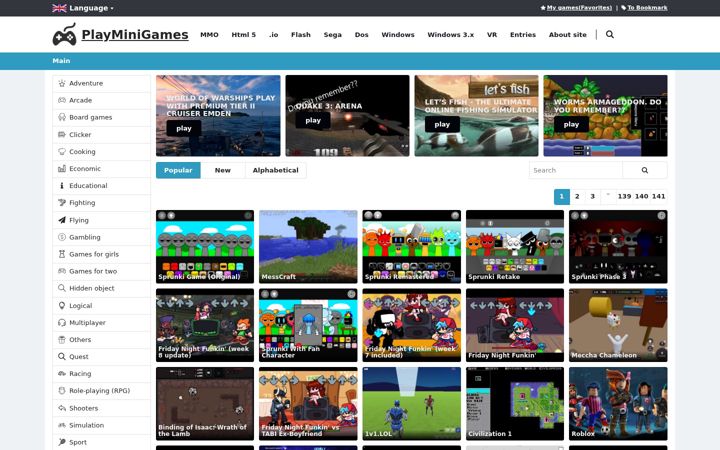Click the Multiplayer headset icon
This screenshot has height=450, width=720.
62,322
